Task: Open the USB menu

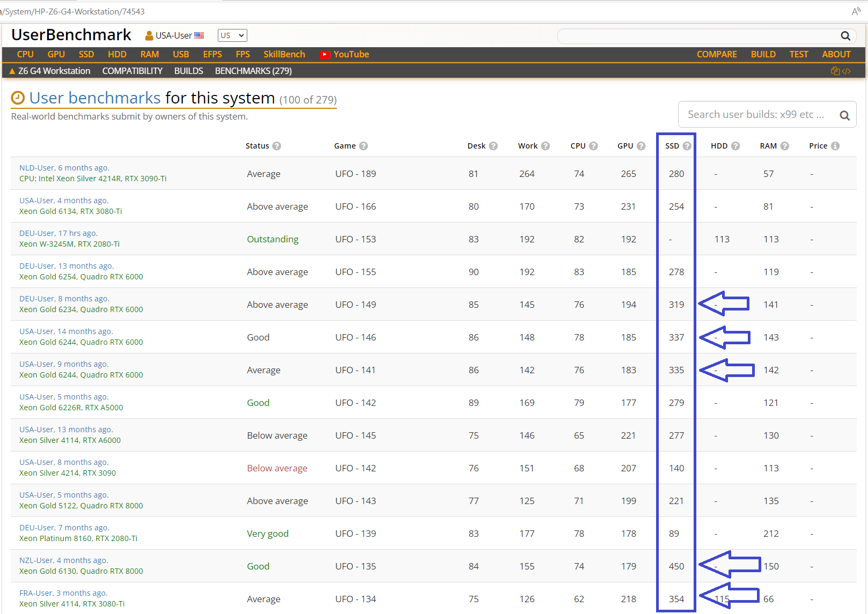Action: [x=181, y=54]
